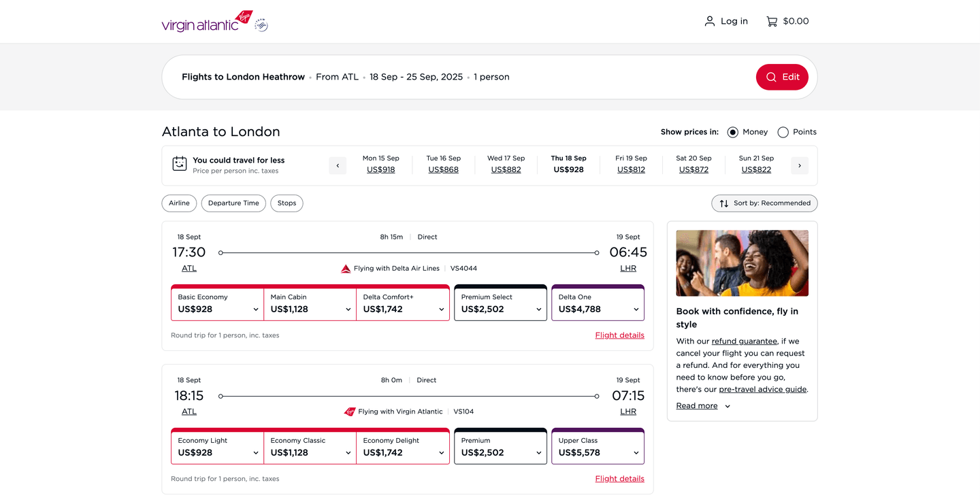This screenshot has height=504, width=980.
Task: Click the sort arrows icon
Action: click(x=724, y=203)
